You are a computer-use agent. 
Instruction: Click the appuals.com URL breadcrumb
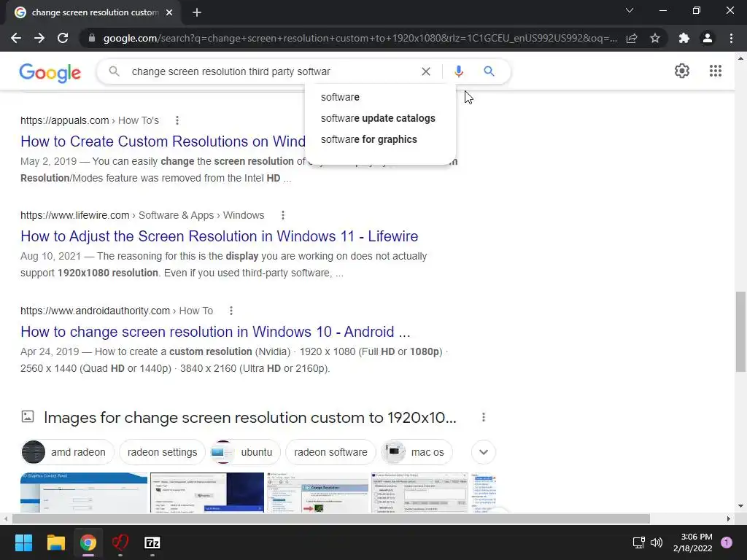coord(90,120)
